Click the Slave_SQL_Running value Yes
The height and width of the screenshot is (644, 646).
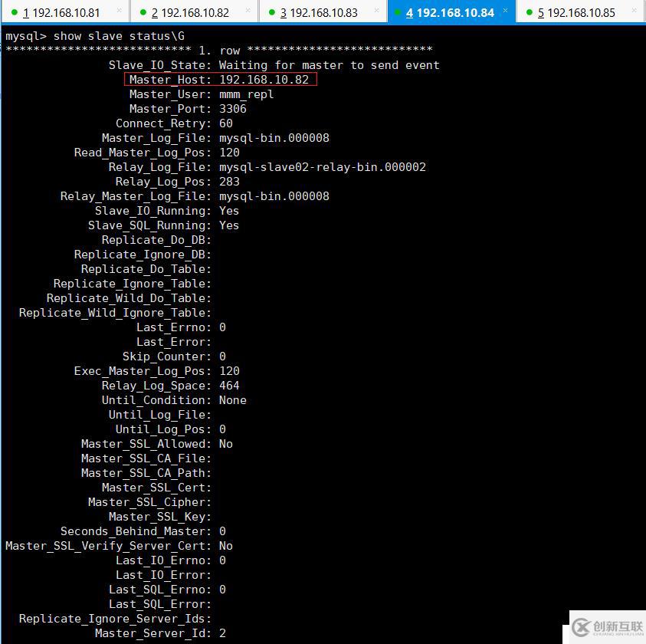[x=229, y=225]
